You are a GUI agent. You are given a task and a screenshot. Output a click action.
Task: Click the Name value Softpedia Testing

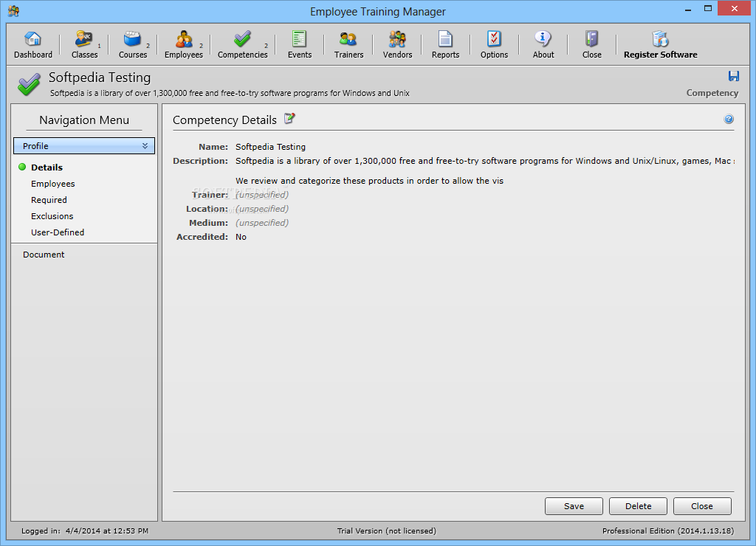point(270,147)
